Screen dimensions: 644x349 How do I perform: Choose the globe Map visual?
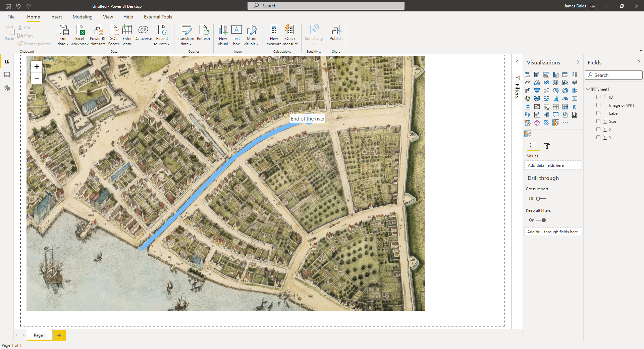[528, 99]
